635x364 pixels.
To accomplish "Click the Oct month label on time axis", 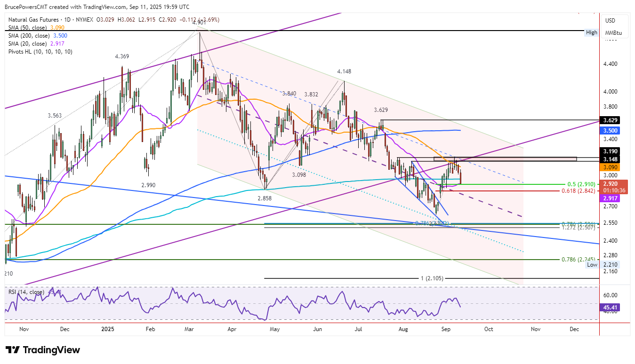I will pyautogui.click(x=489, y=329).
